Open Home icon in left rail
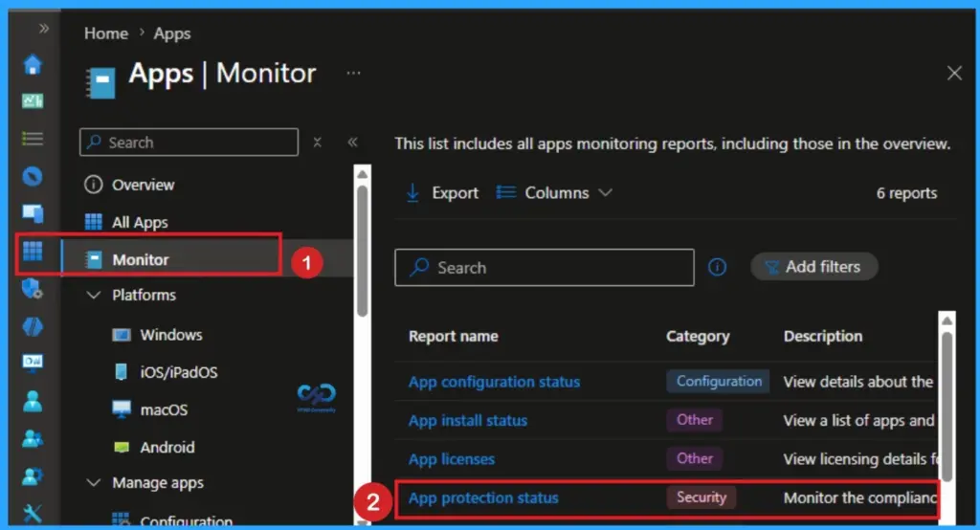The height and width of the screenshot is (530, 980). point(33,64)
